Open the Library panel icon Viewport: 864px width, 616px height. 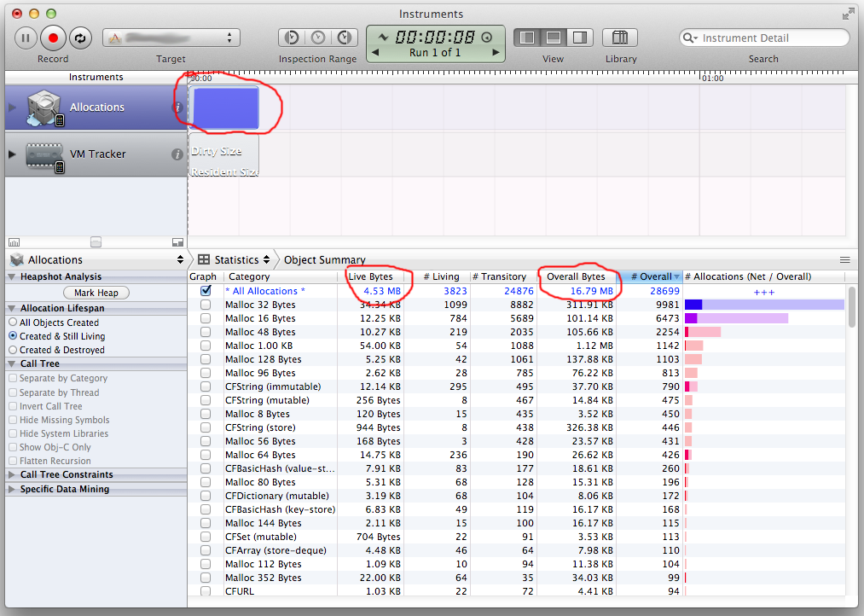620,38
